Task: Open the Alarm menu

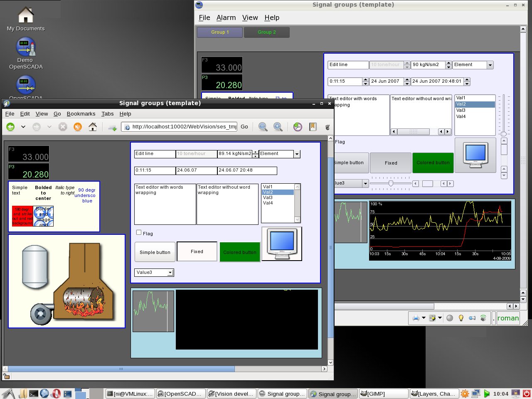Action: 226,17
